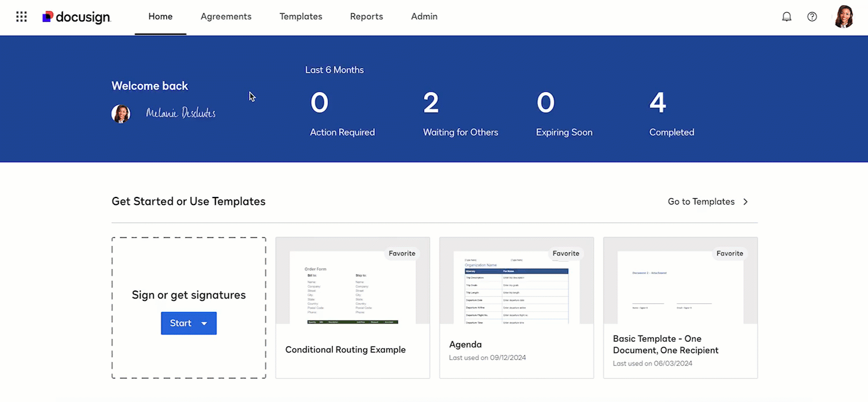
Task: Open the 4 Completed envelopes count
Action: tap(657, 104)
